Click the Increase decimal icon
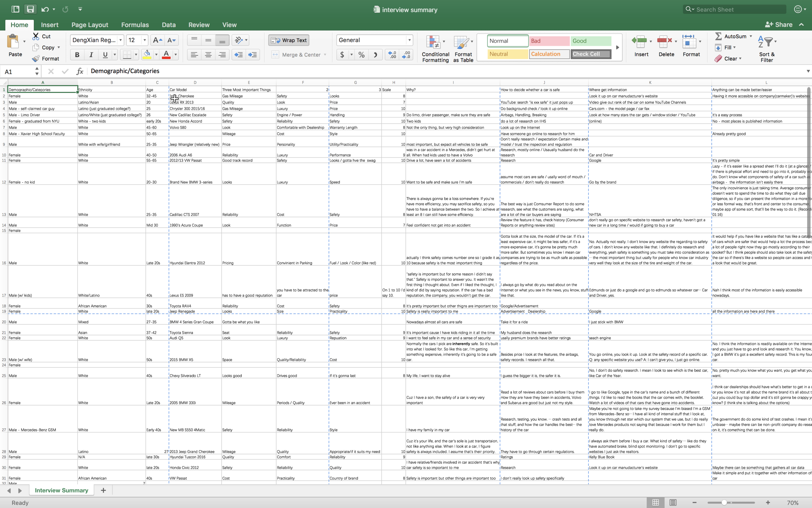The image size is (812, 508). tap(392, 54)
